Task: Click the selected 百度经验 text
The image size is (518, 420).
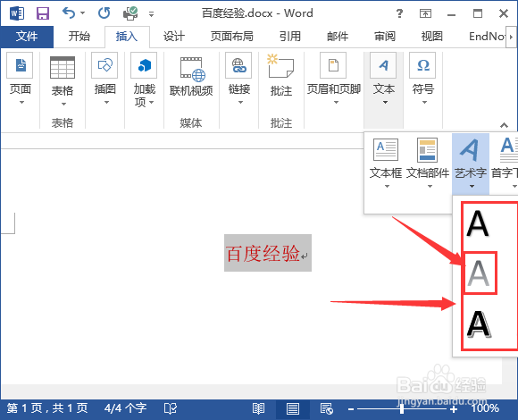Action: [263, 254]
